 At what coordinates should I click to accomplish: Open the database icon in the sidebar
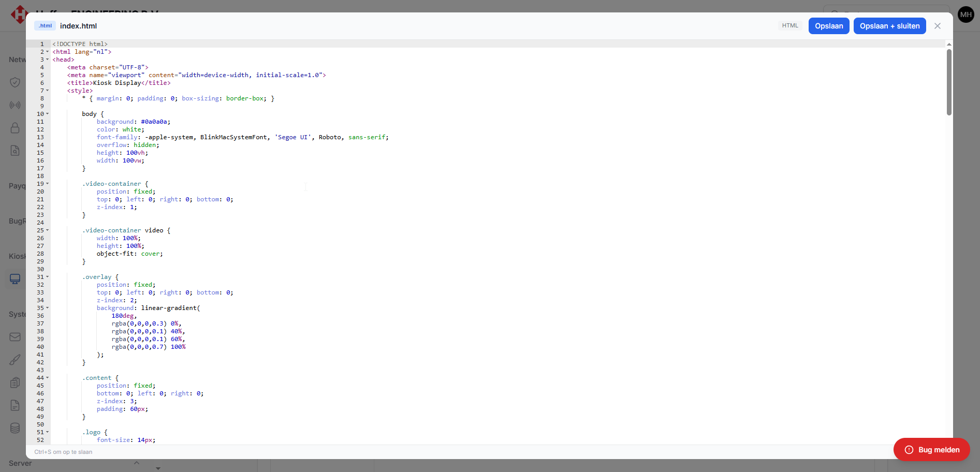click(15, 428)
